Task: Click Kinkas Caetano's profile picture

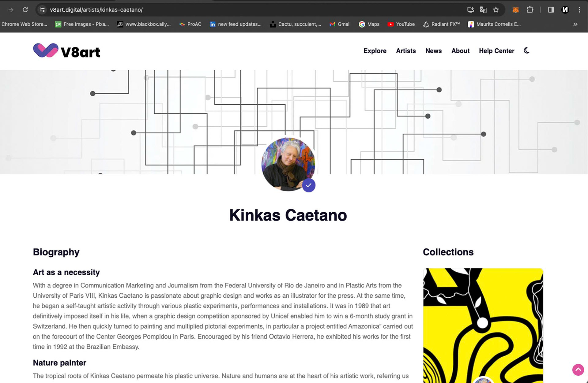Action: [x=288, y=164]
